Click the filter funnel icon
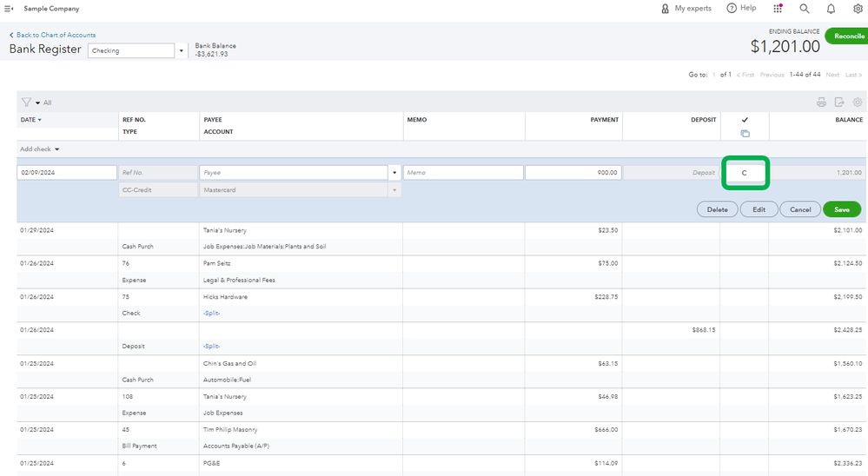Viewport: 868px width, 476px height. pos(26,102)
